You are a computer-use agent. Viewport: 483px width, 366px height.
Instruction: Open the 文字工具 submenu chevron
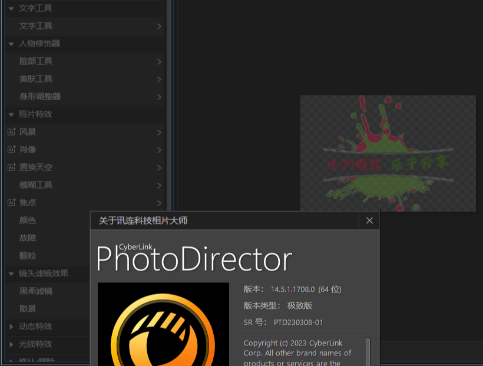(x=159, y=26)
